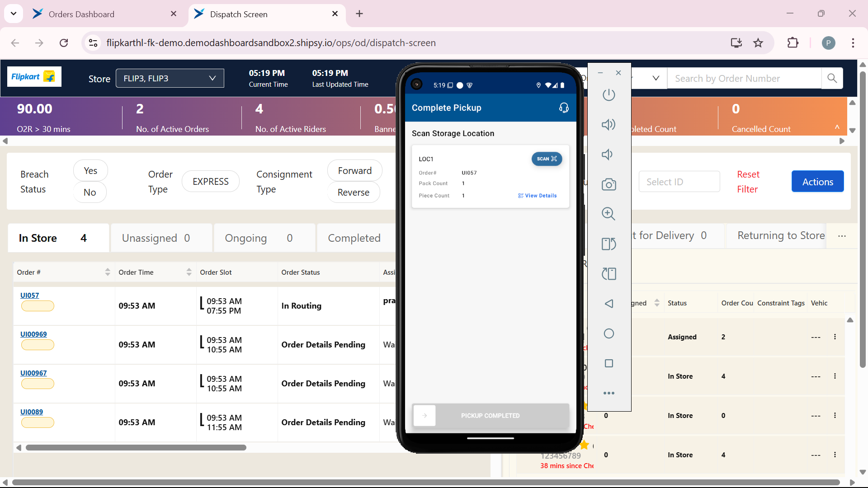This screenshot has height=488, width=868.
Task: Take emulator screenshot with camera icon
Action: click(609, 184)
